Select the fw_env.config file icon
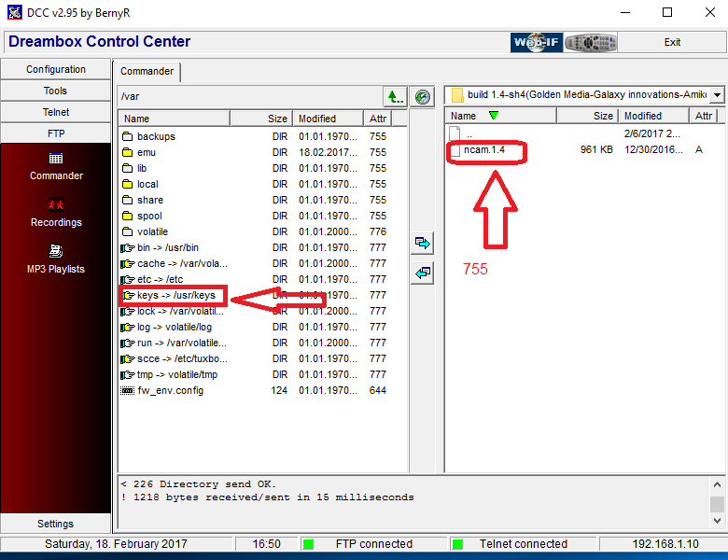The height and width of the screenshot is (560, 728). pyautogui.click(x=127, y=390)
